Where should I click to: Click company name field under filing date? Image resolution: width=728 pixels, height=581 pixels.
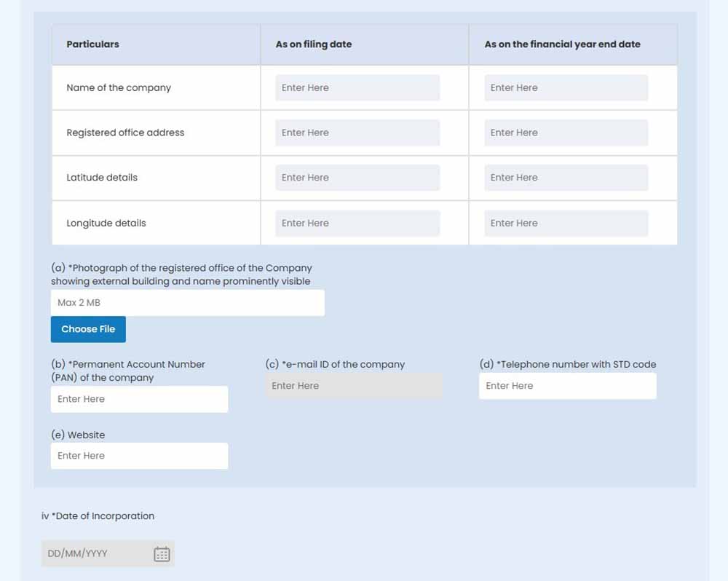(357, 88)
